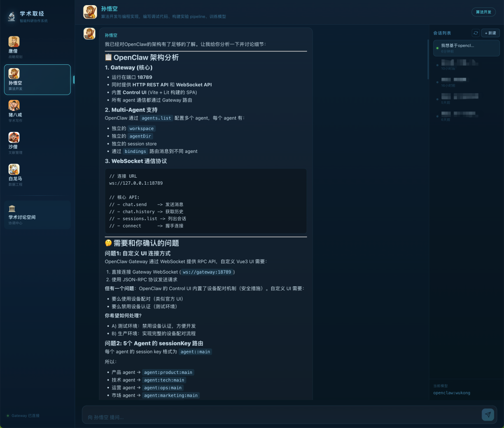Create a new session with +新建

tap(490, 33)
